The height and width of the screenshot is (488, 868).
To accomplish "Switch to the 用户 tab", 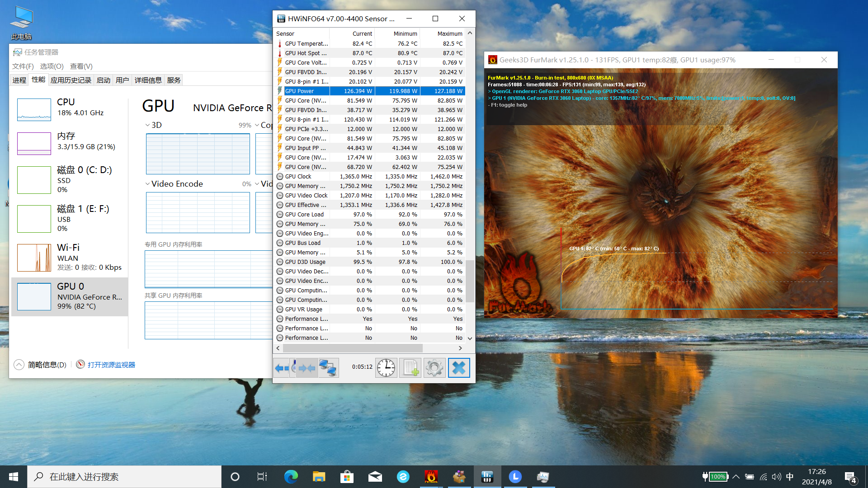I will coord(123,80).
